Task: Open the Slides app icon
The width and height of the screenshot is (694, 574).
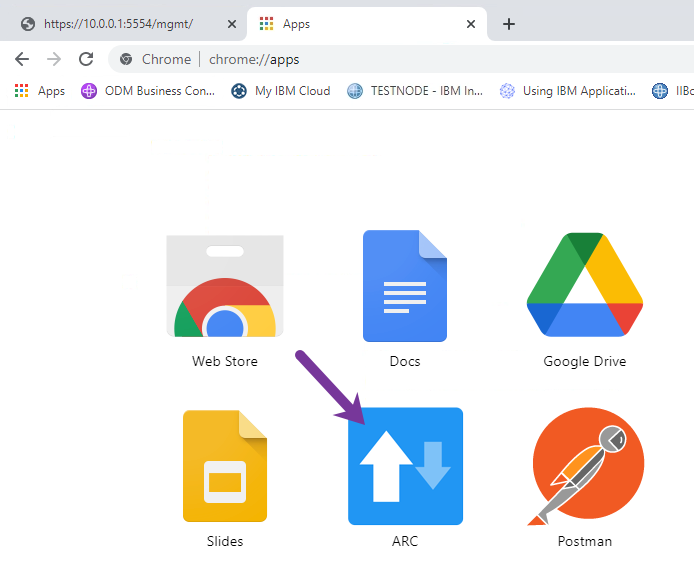Action: 225,466
